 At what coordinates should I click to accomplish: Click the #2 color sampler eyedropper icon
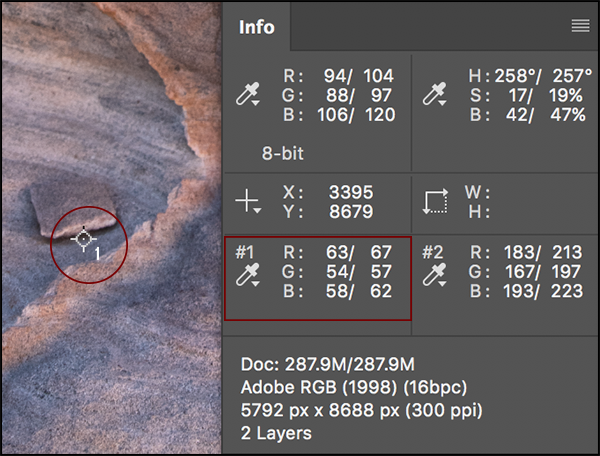[436, 277]
